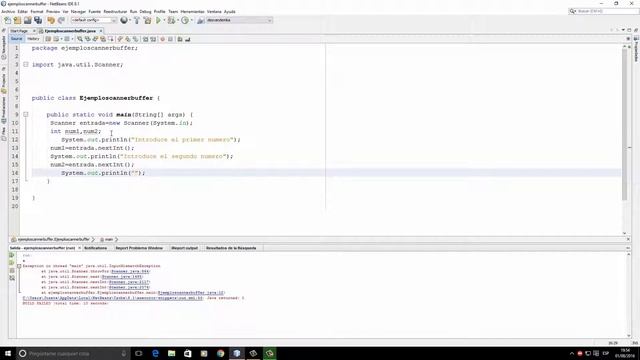Open Chrome from the taskbar

pyautogui.click(x=220, y=353)
